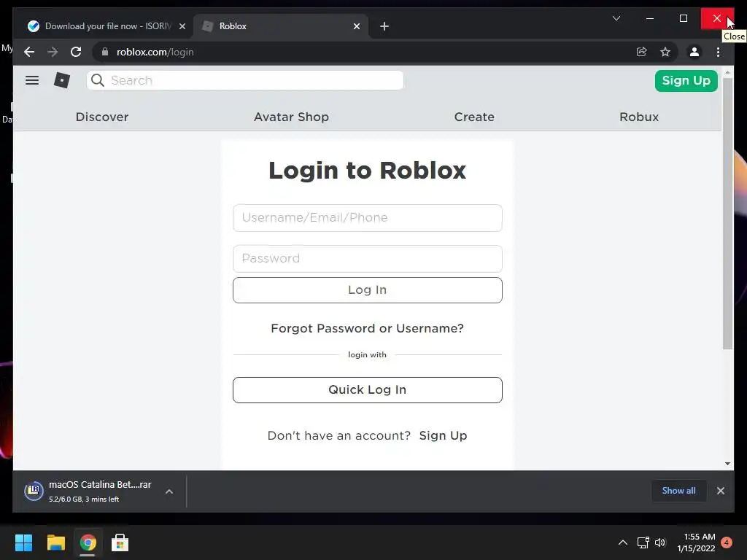The image size is (747, 560).
Task: Click the Roblox logo home icon
Action: click(62, 80)
